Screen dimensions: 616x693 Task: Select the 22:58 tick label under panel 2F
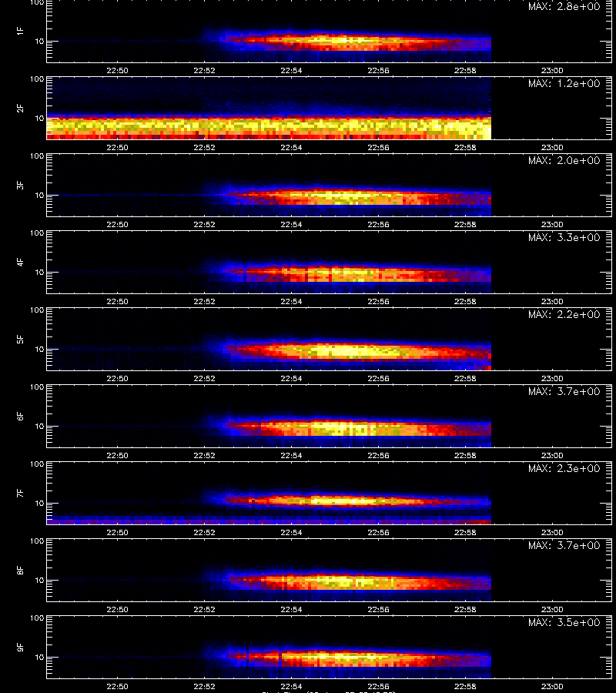[465, 147]
